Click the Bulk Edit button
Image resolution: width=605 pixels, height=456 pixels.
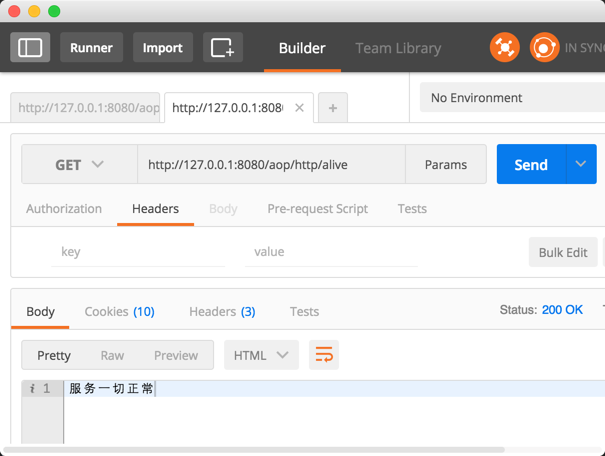coord(562,252)
